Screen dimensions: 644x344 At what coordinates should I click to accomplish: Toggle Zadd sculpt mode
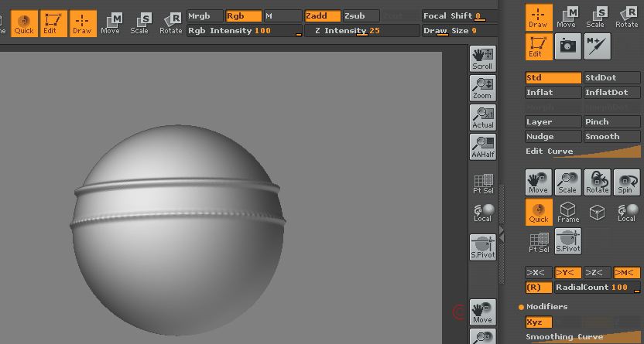pos(323,16)
